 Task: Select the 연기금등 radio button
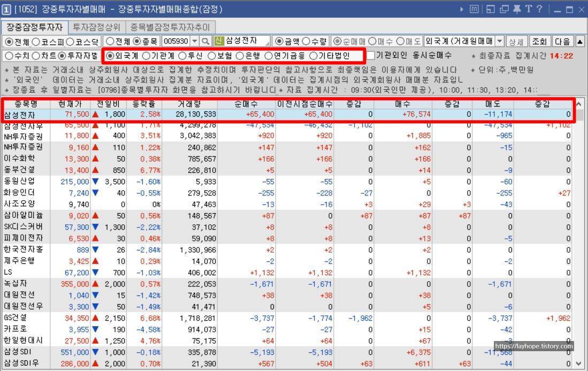pos(269,56)
